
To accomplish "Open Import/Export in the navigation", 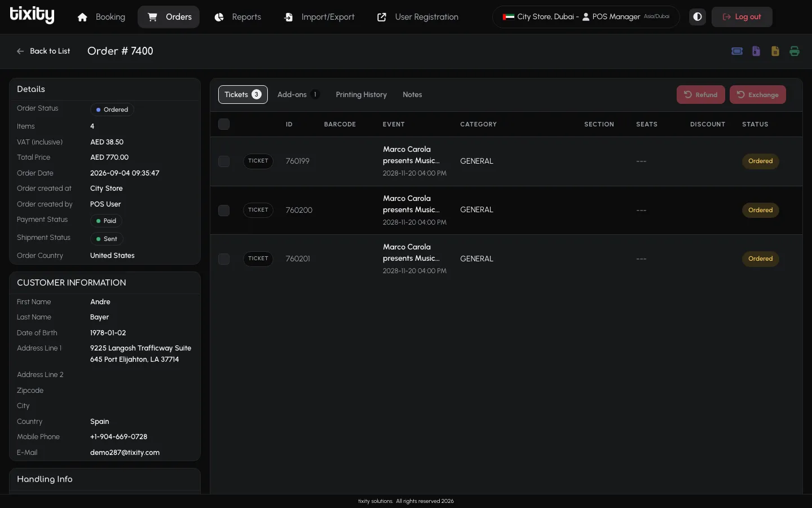I will pyautogui.click(x=319, y=17).
